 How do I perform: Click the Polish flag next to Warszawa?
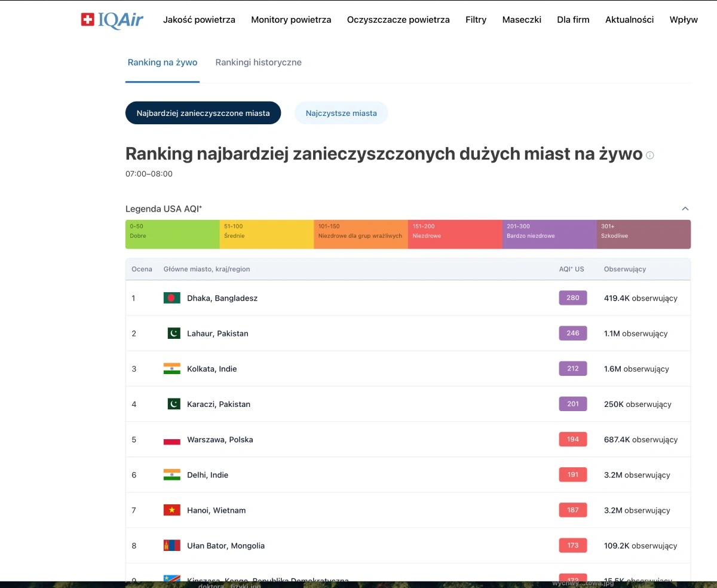click(171, 440)
